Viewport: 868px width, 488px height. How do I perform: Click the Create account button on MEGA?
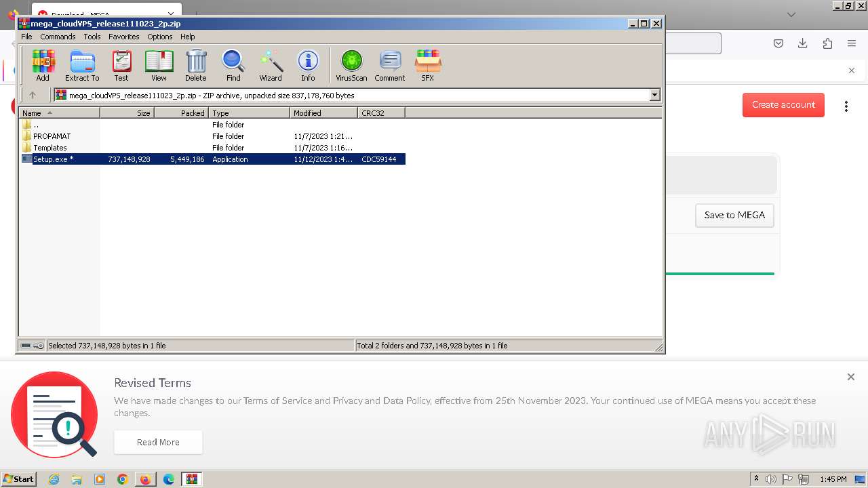783,105
